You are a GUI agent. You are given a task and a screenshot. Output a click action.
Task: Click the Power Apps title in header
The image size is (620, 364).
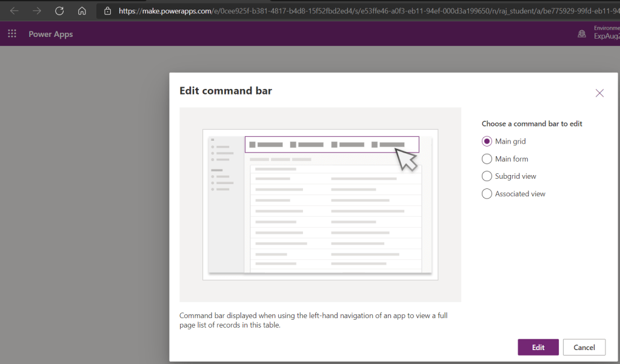tap(51, 34)
